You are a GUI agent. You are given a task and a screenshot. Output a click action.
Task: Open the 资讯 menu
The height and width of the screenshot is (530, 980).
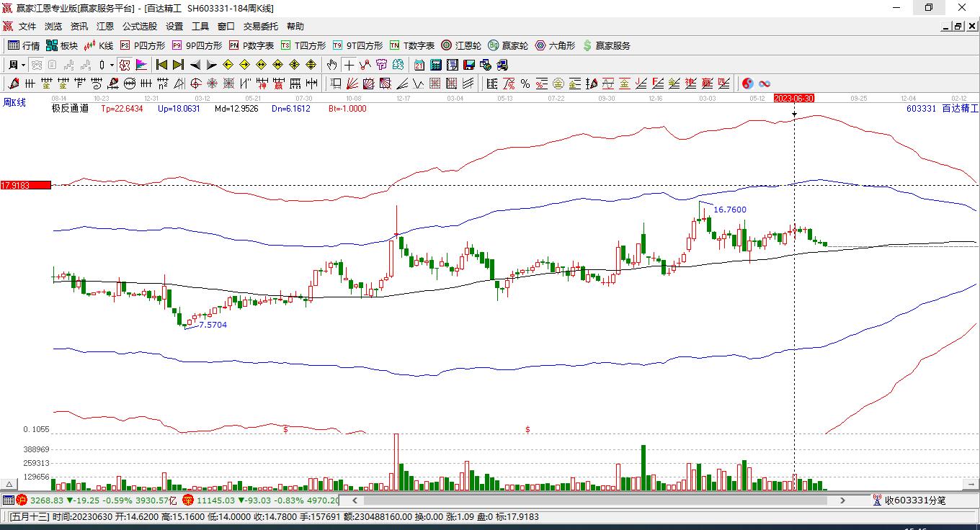(x=79, y=27)
